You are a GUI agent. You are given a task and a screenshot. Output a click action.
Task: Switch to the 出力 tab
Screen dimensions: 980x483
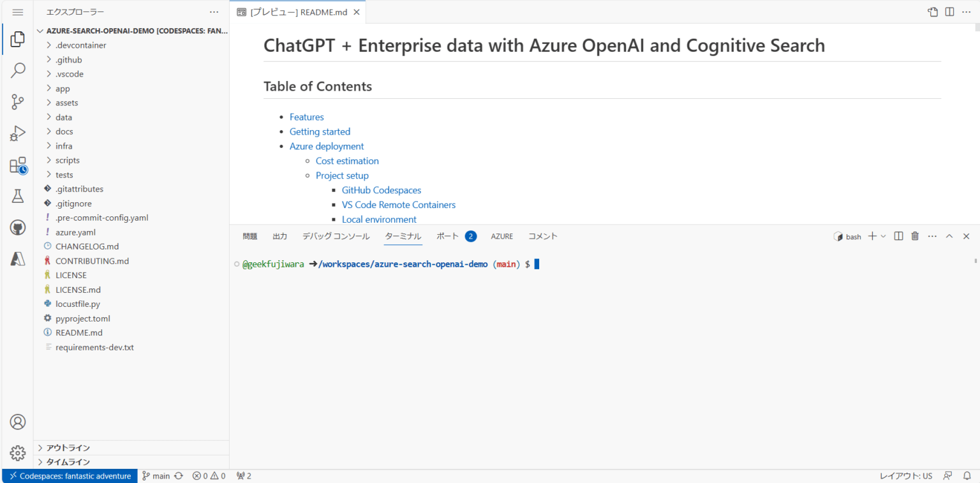pos(279,236)
